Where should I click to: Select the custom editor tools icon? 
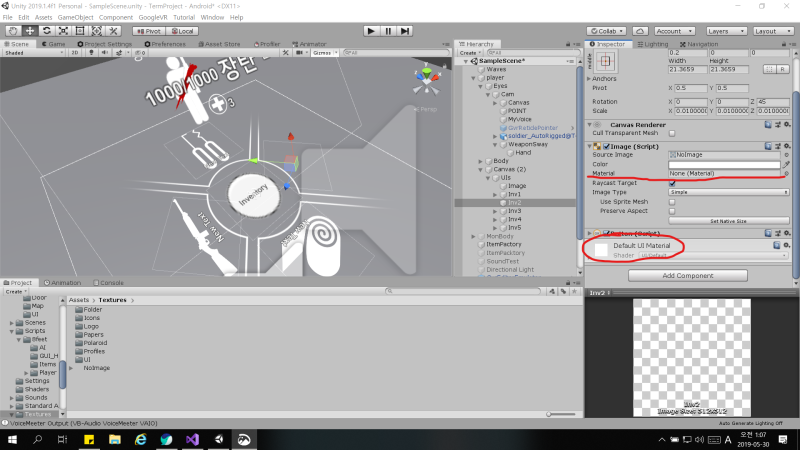coord(113,31)
